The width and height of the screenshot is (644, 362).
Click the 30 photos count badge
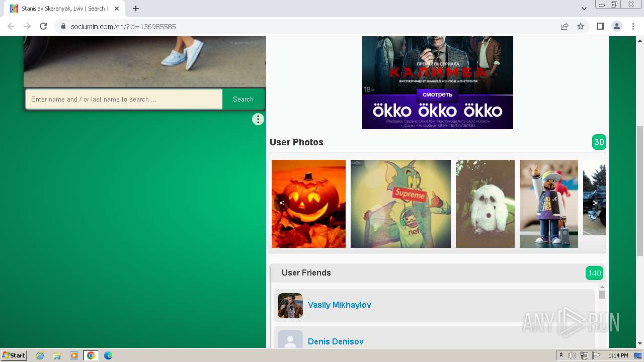tap(599, 142)
